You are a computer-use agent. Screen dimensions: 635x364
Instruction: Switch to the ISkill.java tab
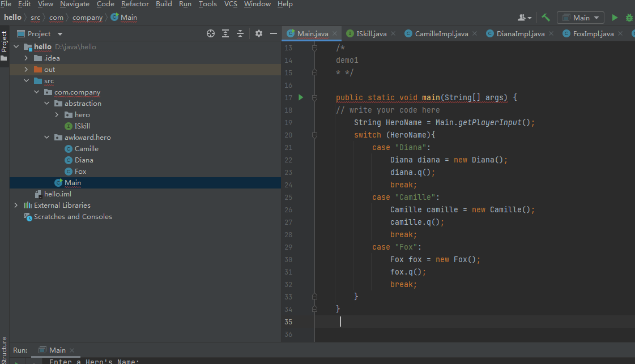[x=371, y=33]
